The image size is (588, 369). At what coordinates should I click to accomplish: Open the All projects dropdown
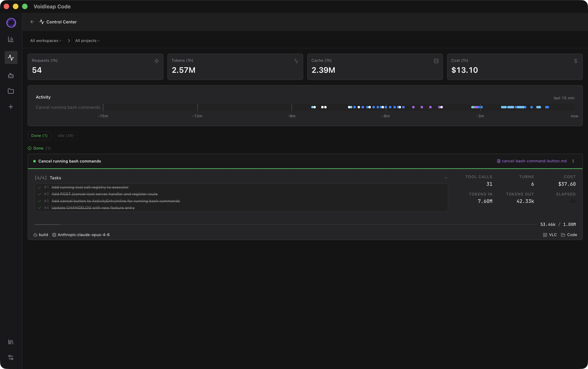point(87,41)
